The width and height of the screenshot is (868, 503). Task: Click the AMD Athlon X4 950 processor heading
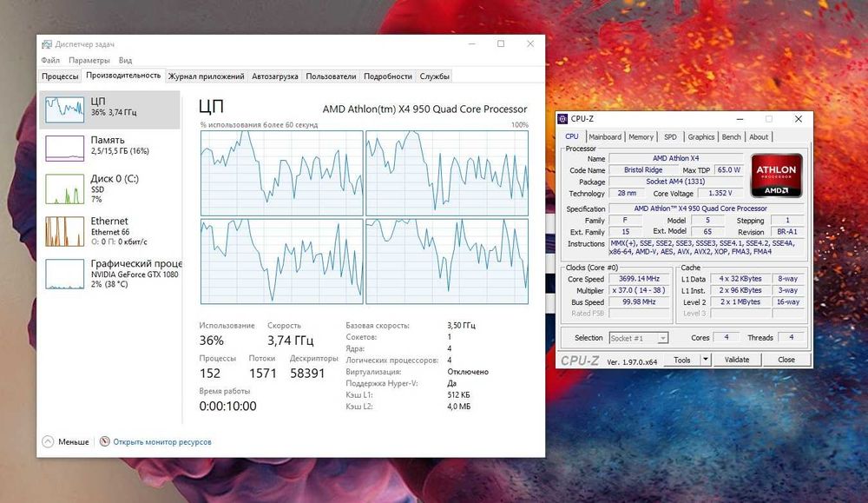click(424, 109)
